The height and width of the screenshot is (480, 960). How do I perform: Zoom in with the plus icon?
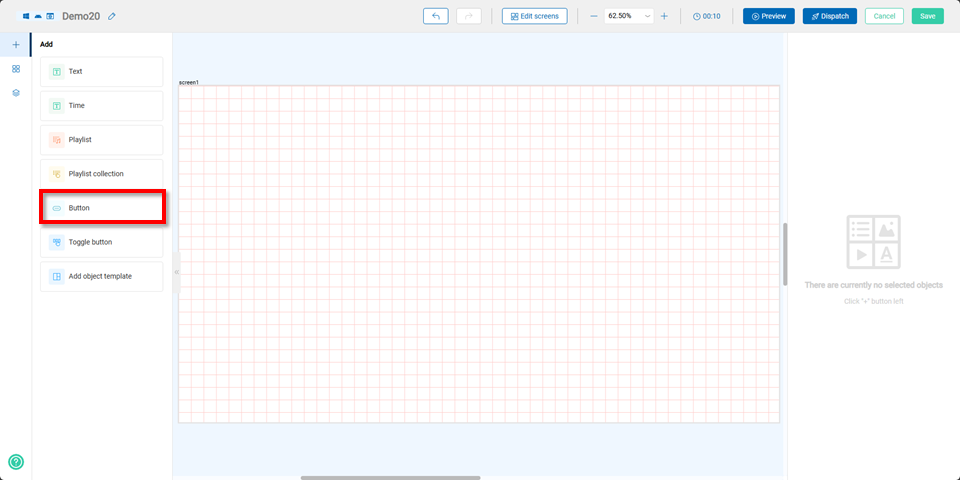tap(664, 16)
